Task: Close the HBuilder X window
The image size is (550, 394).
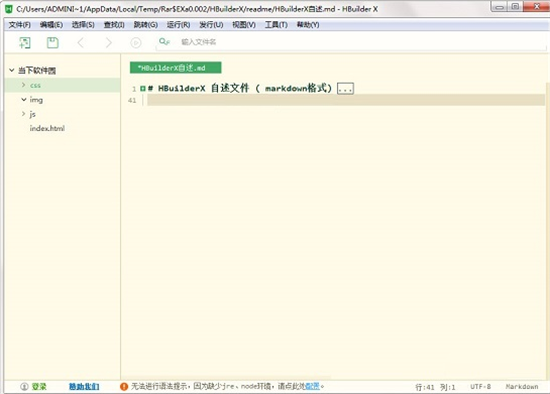Action: (536, 7)
